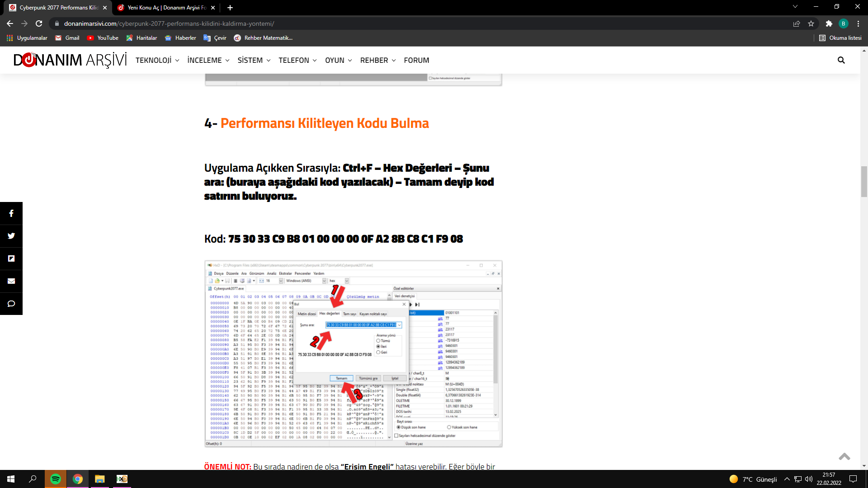Click the hex editor screenshot image
Image resolution: width=868 pixels, height=488 pixels.
coord(353,354)
